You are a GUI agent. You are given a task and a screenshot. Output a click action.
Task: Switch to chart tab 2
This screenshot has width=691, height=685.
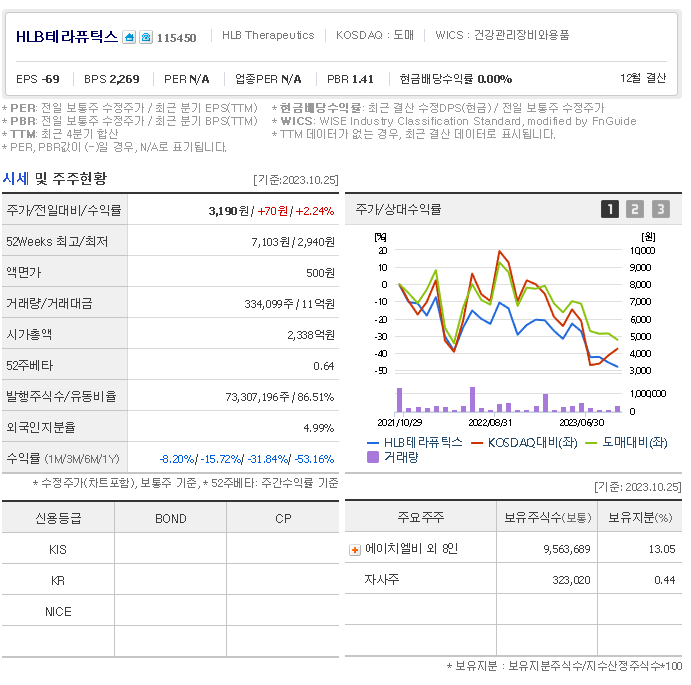(635, 209)
